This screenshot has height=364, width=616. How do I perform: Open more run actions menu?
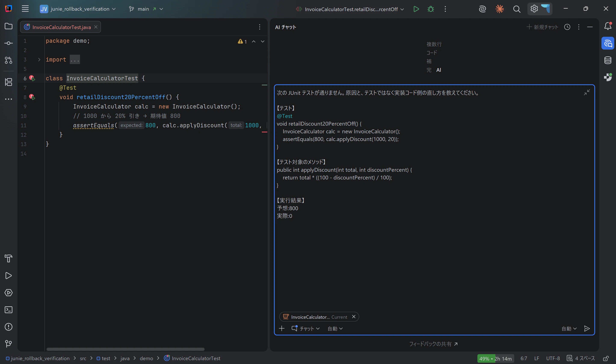(x=445, y=9)
